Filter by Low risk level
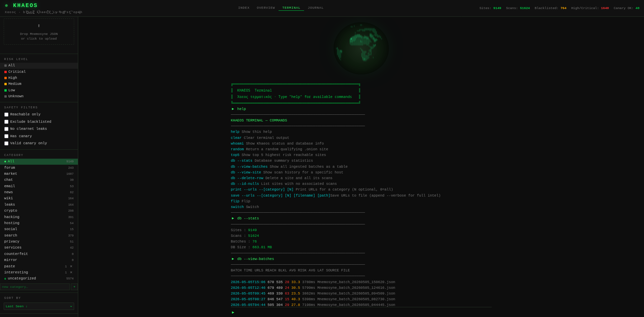The image size is (644, 317). coord(39,90)
